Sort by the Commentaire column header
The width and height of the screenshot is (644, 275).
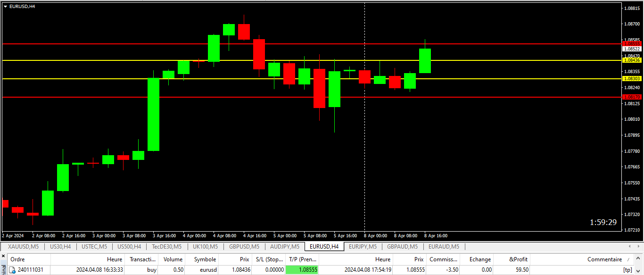pos(582,259)
